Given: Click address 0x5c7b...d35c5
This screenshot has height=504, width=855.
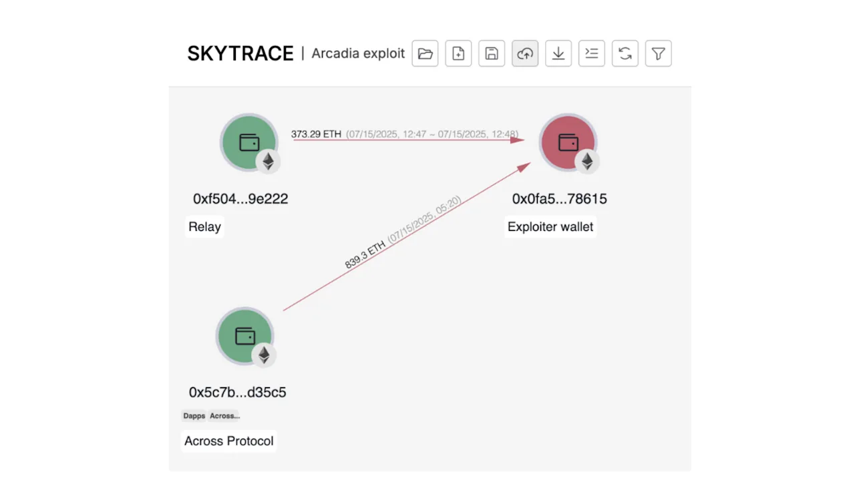Looking at the screenshot, I should [238, 393].
